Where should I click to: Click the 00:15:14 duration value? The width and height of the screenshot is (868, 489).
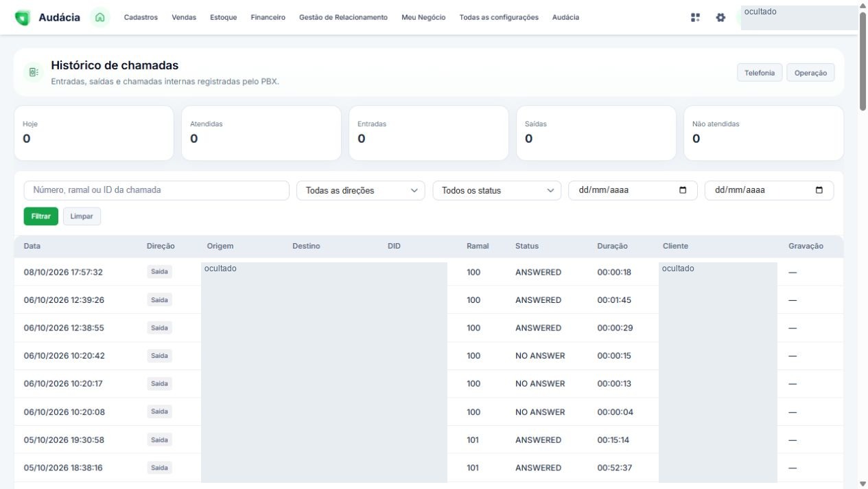click(x=613, y=440)
